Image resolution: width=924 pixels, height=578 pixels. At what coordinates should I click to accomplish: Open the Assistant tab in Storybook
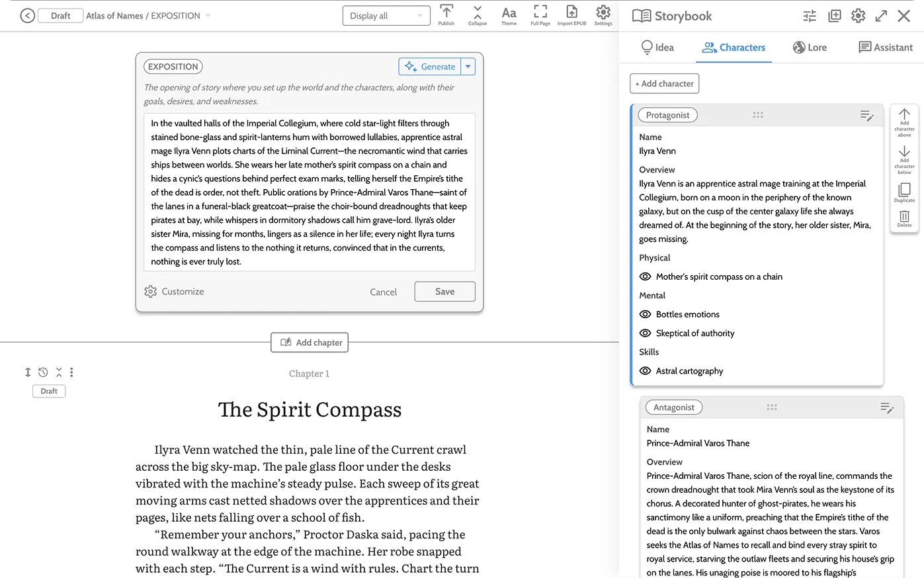[x=886, y=47]
